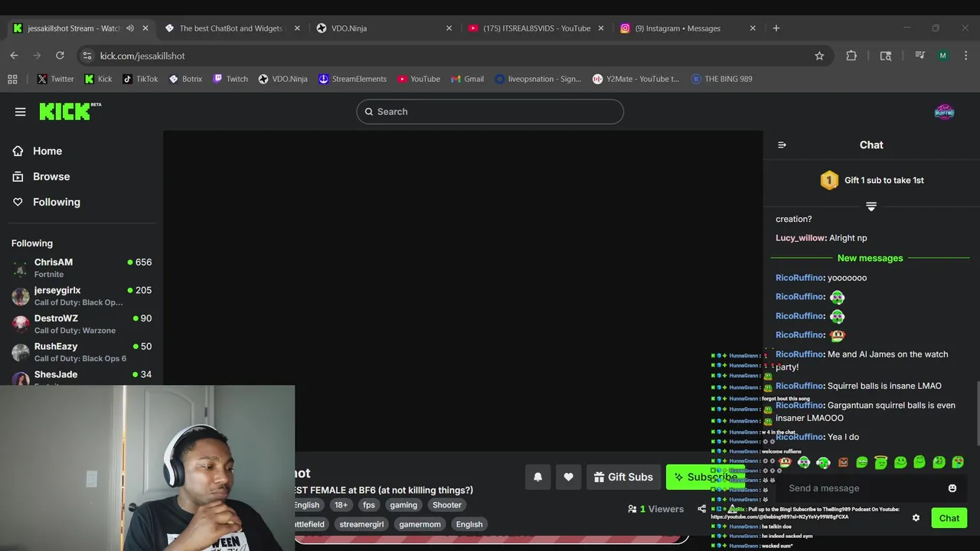
Task: Open Browse in Kick sidebar
Action: [41, 176]
